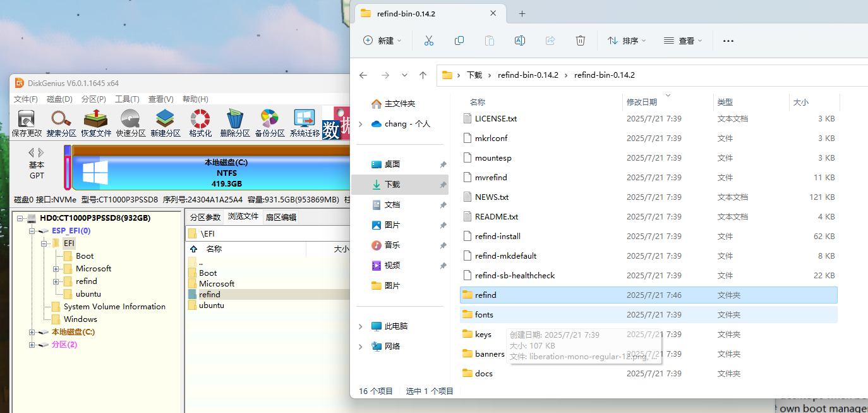This screenshot has height=413, width=868.
Task: Switch to the 分区参数 tab
Action: 205,217
